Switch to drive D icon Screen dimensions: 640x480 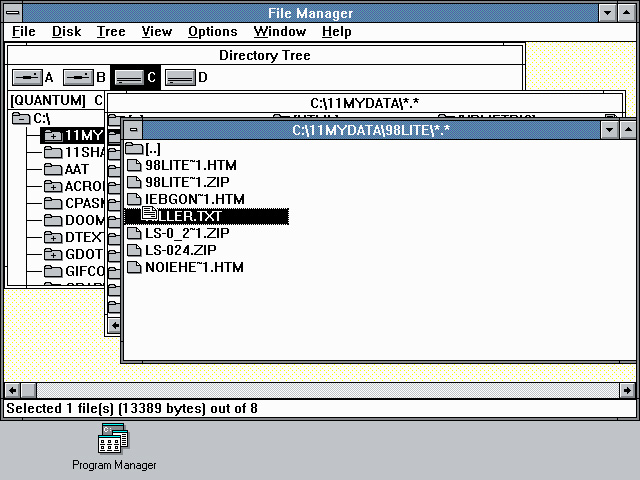pyautogui.click(x=180, y=77)
